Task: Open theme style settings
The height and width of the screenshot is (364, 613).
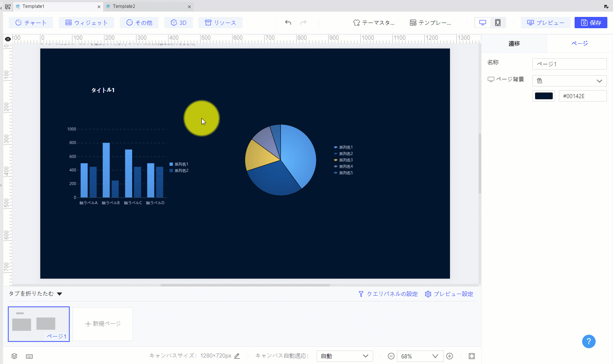Action: click(374, 23)
